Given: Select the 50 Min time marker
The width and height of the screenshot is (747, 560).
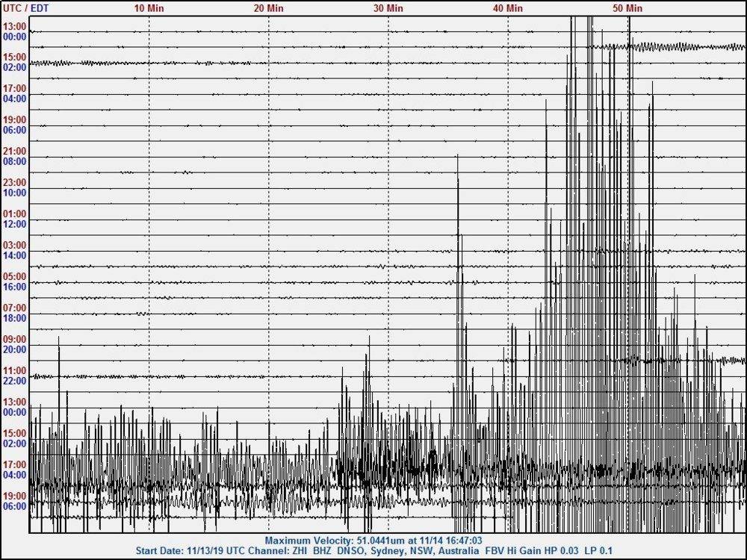Looking at the screenshot, I should pyautogui.click(x=627, y=8).
